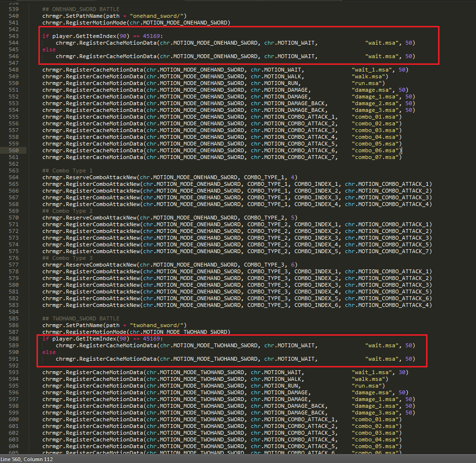
Task: Click "combo_01.msa" on line 555
Action: click(375, 117)
